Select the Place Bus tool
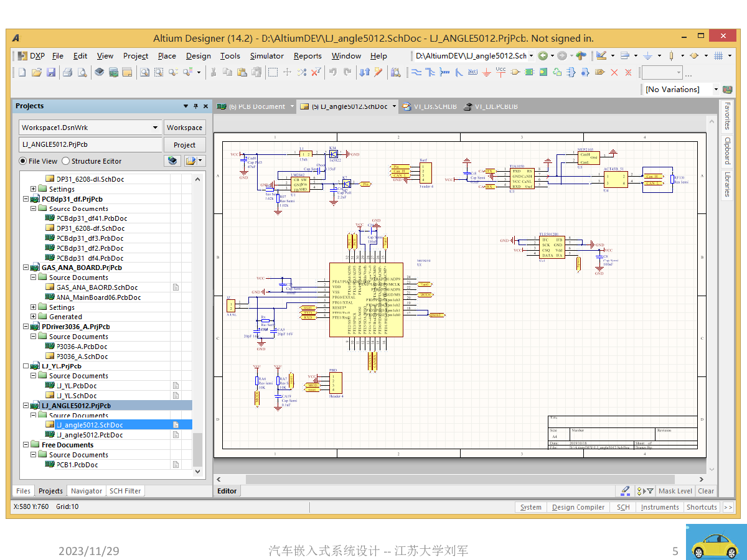 coord(430,72)
